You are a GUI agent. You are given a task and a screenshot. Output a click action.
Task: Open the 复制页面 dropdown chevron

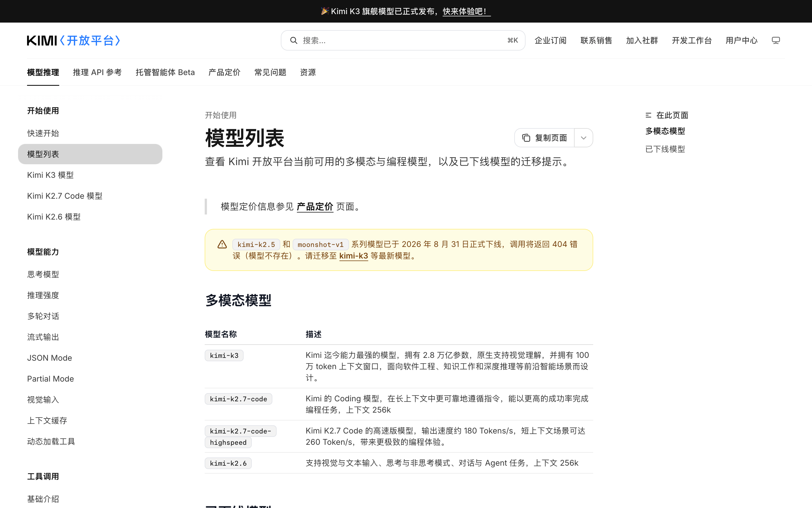(584, 138)
